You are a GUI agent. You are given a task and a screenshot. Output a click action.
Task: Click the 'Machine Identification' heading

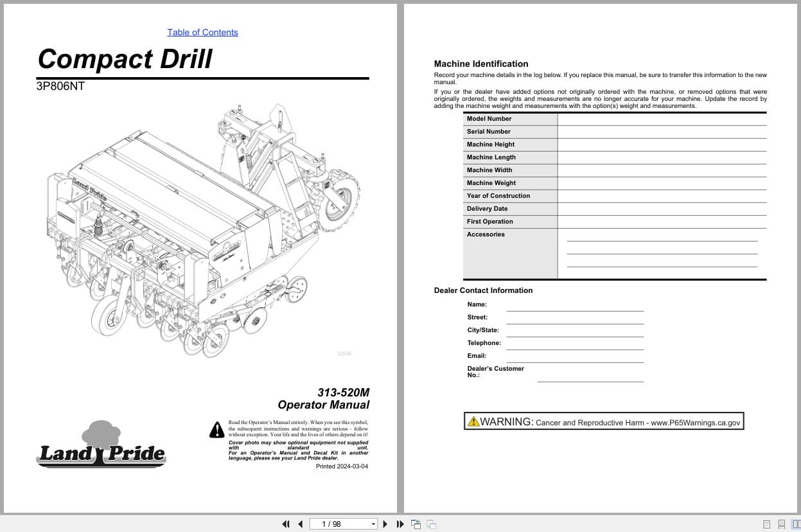[x=481, y=64]
